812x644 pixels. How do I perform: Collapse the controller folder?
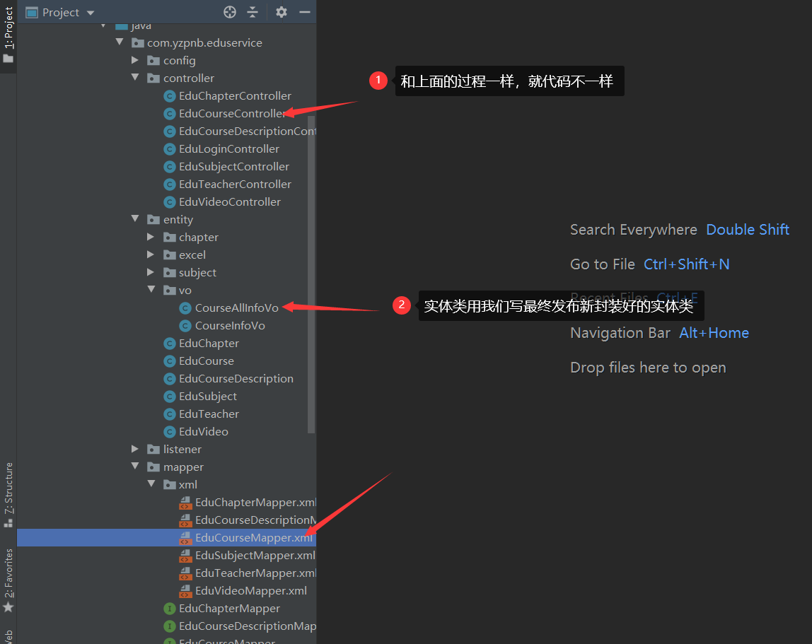136,77
